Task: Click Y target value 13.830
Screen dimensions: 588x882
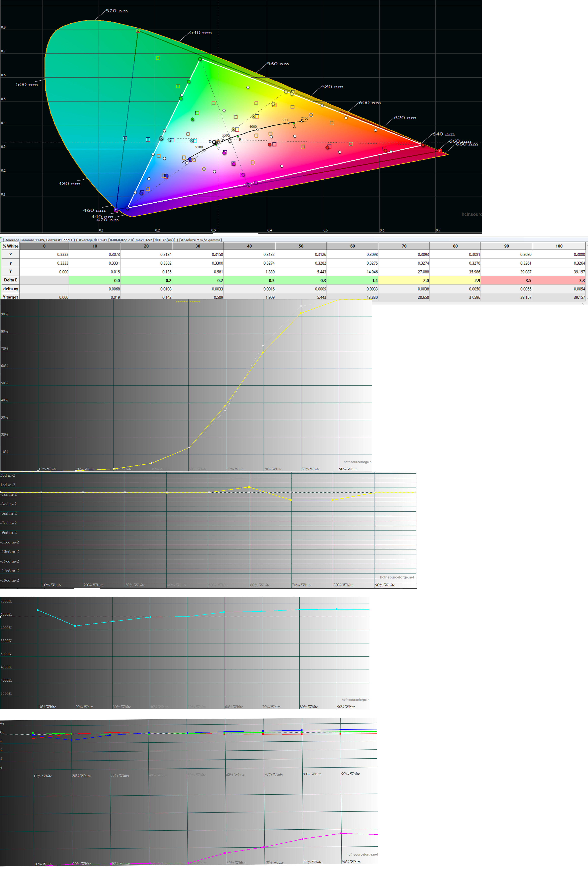Action: (x=353, y=297)
